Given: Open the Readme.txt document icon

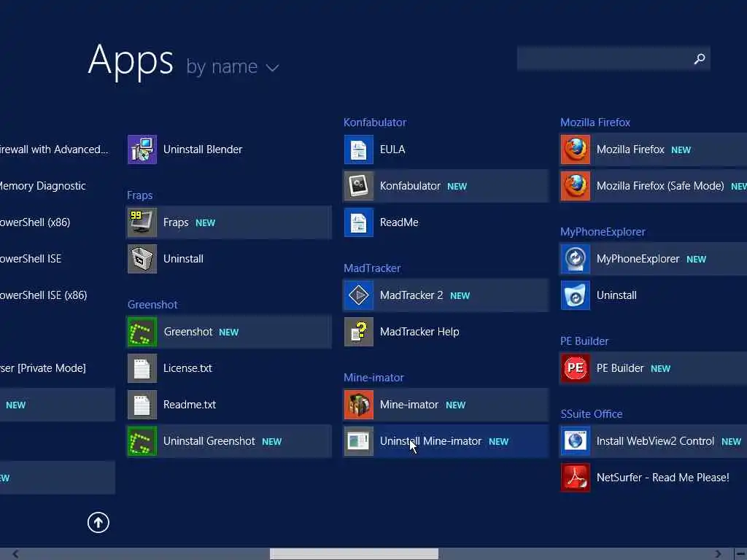Looking at the screenshot, I should pyautogui.click(x=142, y=405).
